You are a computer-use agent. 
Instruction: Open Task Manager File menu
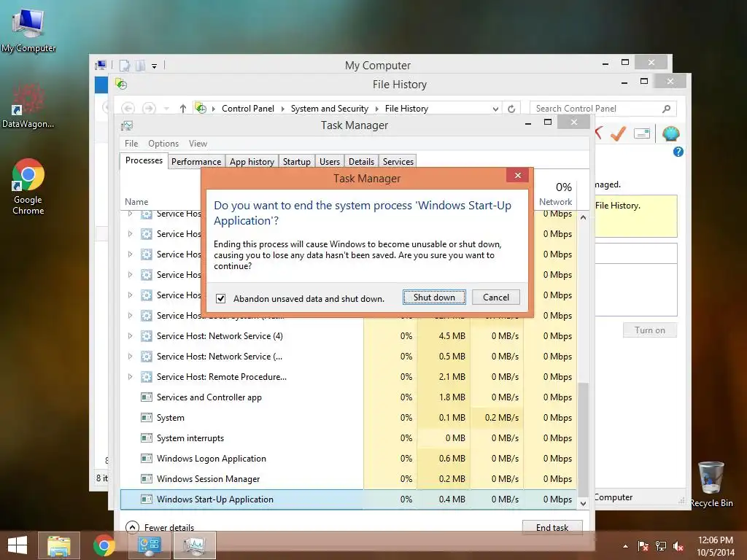pyautogui.click(x=131, y=144)
